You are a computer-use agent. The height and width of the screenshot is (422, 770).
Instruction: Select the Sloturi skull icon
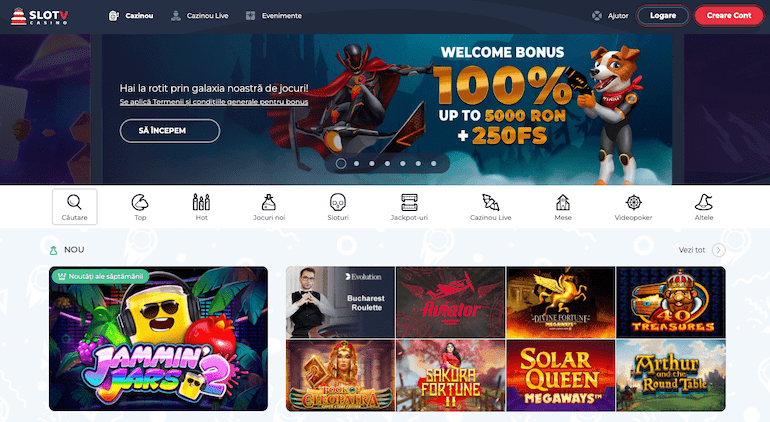tap(338, 202)
